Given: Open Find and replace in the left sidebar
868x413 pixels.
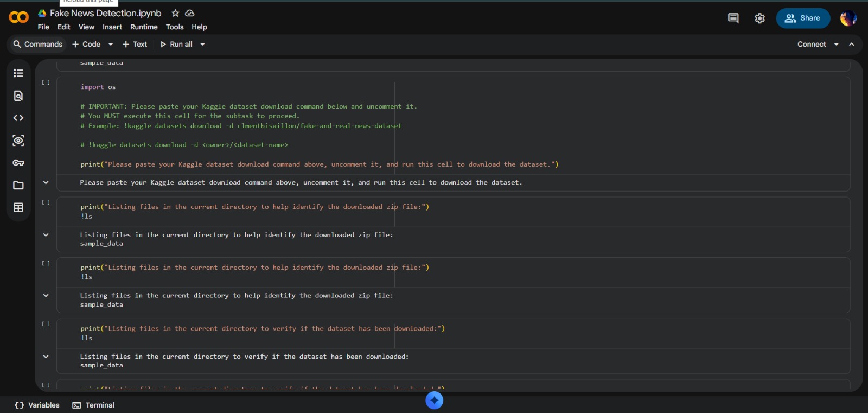Looking at the screenshot, I should [18, 96].
